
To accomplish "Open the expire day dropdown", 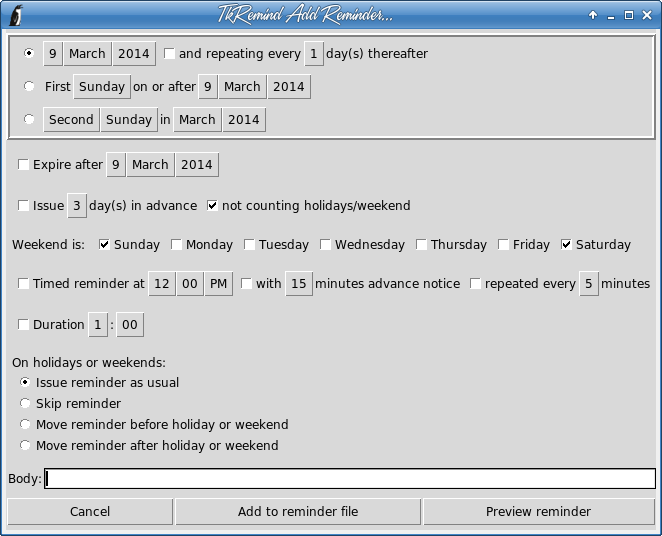I will click(x=116, y=165).
